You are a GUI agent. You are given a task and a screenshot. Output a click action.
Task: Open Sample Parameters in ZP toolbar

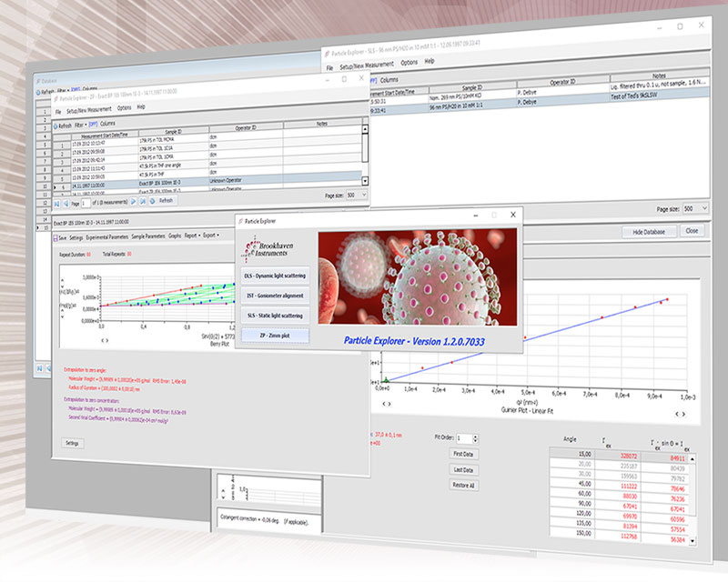148,236
